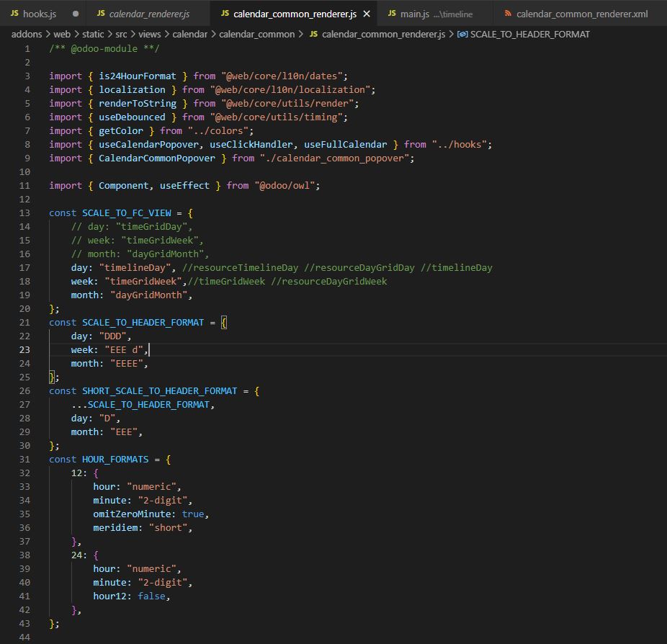Screen dimensions: 667x644
Task: Click the JS icon in the breadcrumb bar
Action: coord(313,34)
